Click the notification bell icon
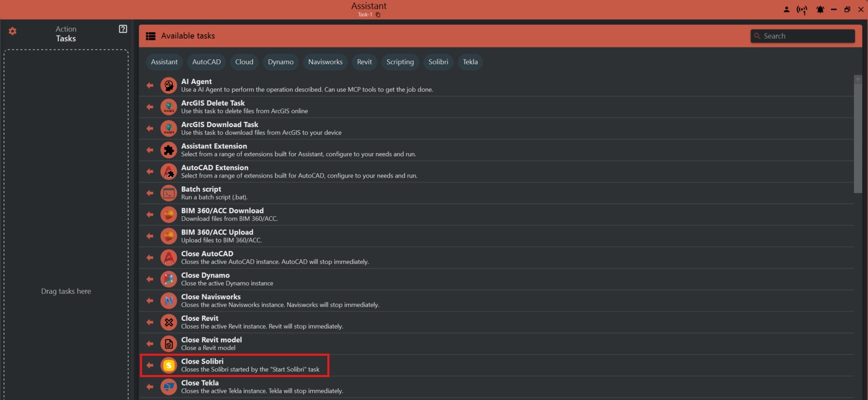The image size is (868, 400). pos(820,9)
